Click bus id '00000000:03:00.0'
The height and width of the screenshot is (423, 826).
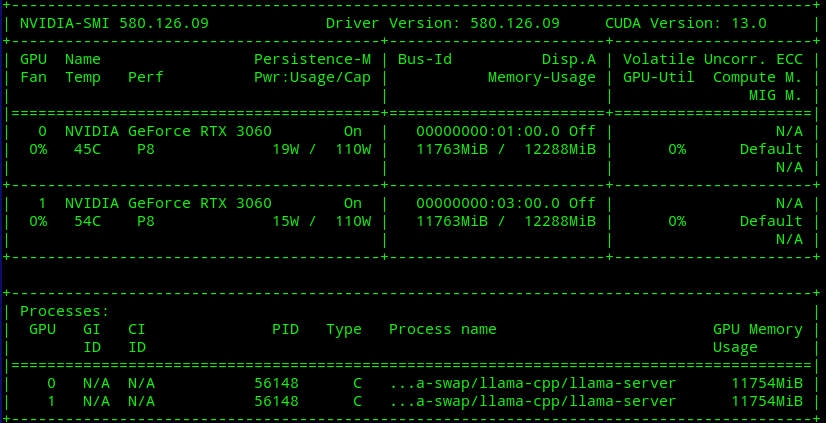pyautogui.click(x=488, y=203)
